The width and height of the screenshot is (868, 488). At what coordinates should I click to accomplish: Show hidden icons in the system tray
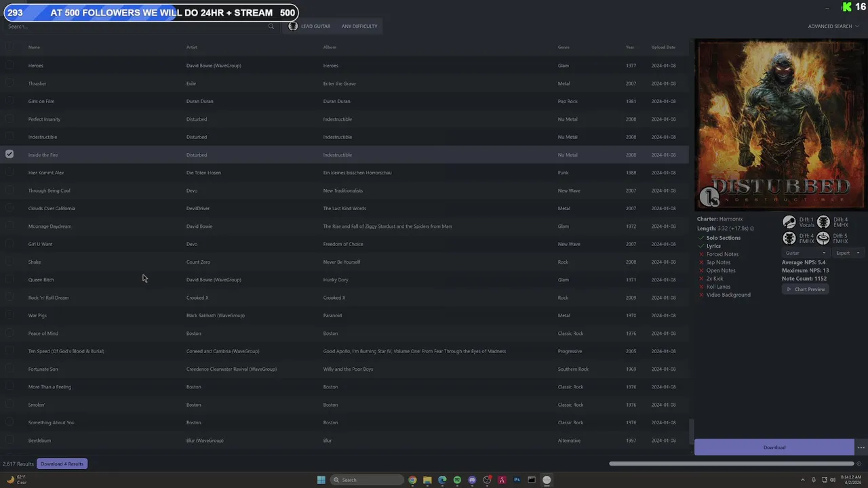pyautogui.click(x=803, y=480)
